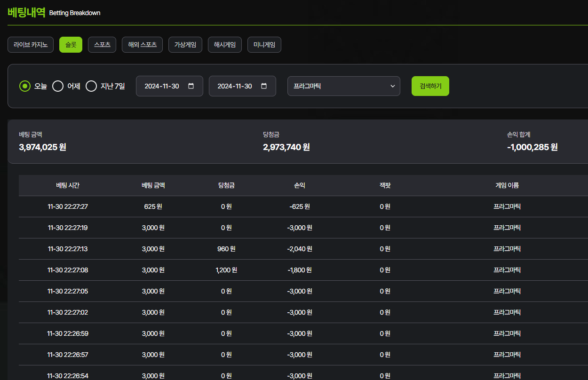Select the 어제 radio button
Image resolution: width=588 pixels, height=380 pixels.
tap(58, 86)
